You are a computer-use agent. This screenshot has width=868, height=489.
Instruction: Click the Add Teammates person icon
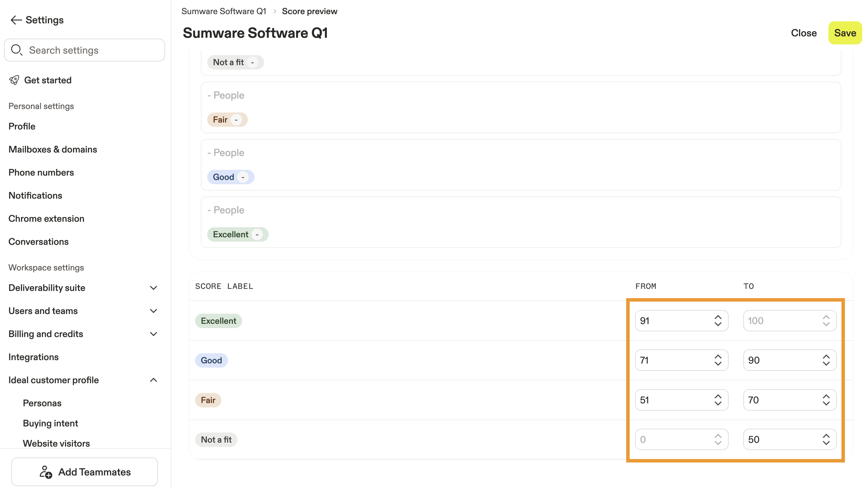click(46, 472)
